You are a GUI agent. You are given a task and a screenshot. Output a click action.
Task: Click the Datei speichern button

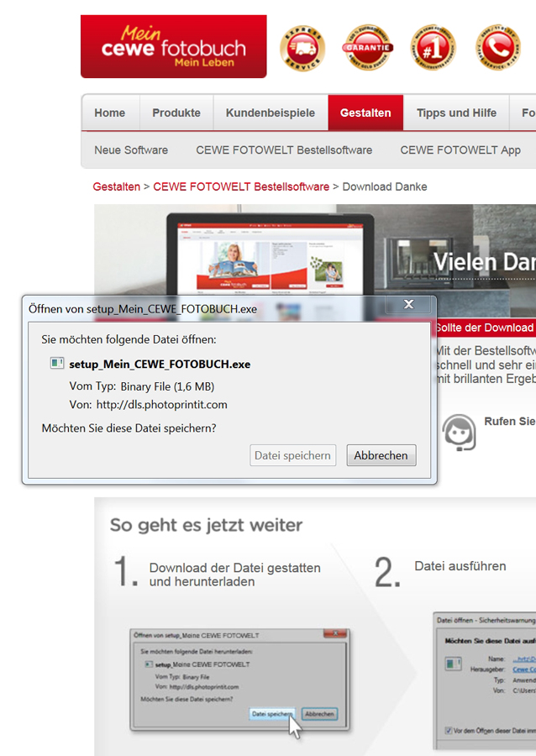(x=292, y=455)
